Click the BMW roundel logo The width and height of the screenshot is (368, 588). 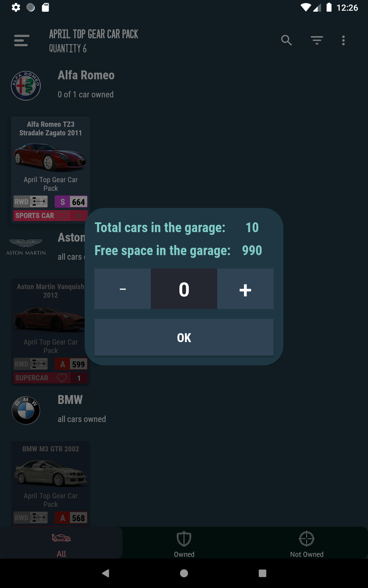click(x=26, y=410)
